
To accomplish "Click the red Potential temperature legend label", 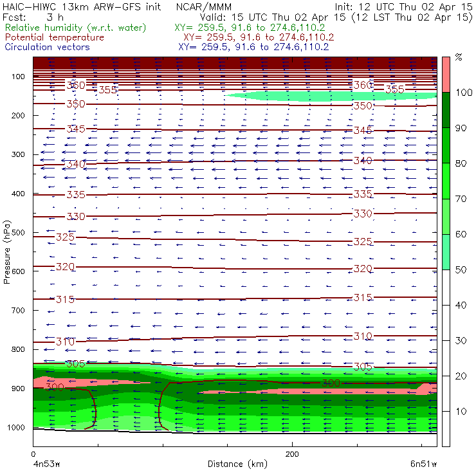I will coord(55,37).
